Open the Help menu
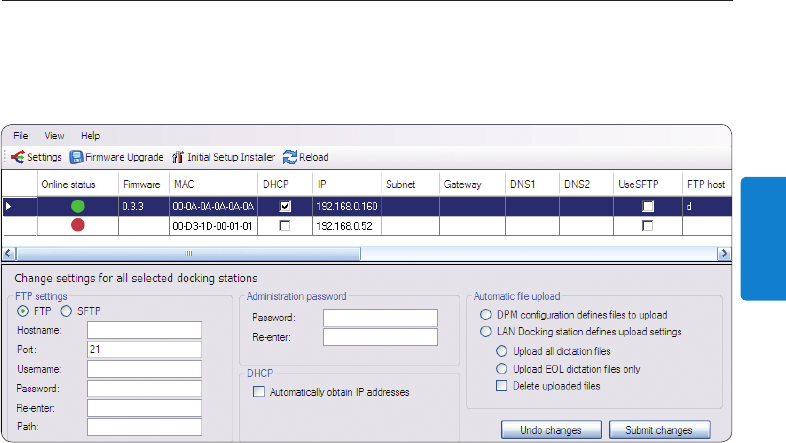786x443 pixels. [x=91, y=135]
